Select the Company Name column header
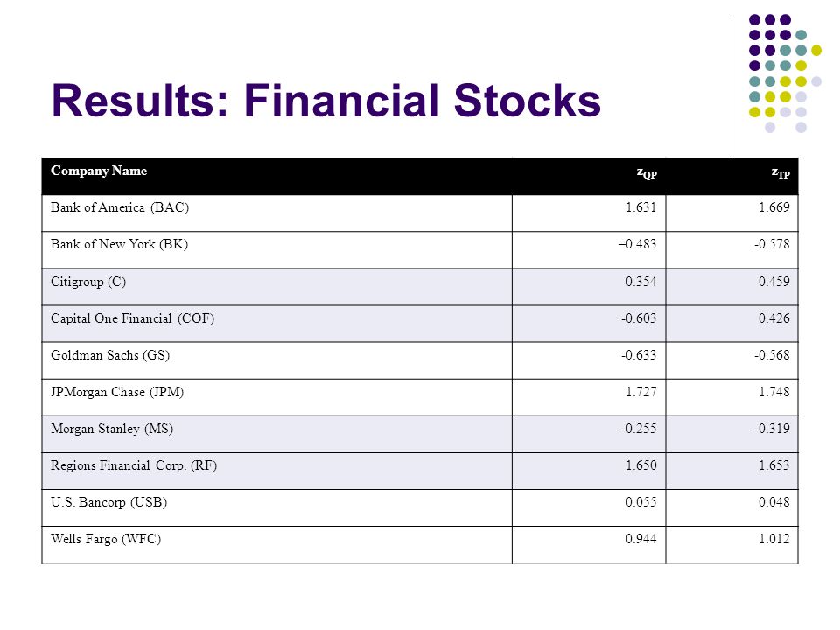The height and width of the screenshot is (630, 840). click(99, 171)
